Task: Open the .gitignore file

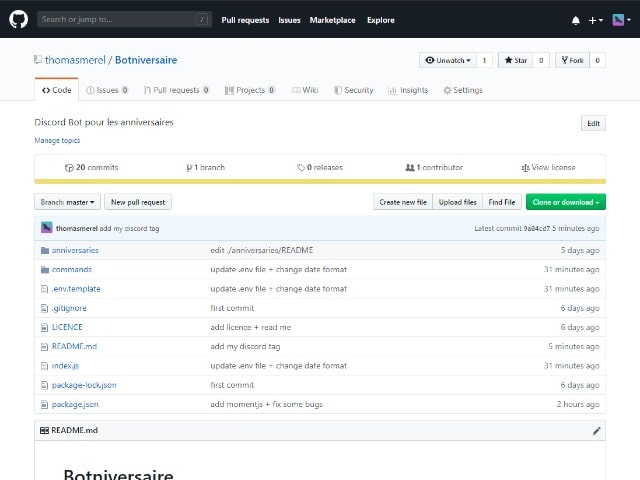Action: (69, 308)
